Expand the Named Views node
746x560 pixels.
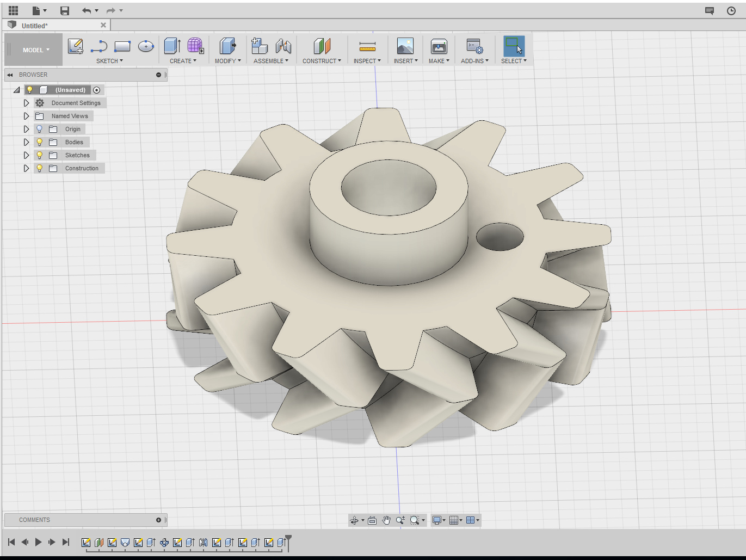point(26,116)
